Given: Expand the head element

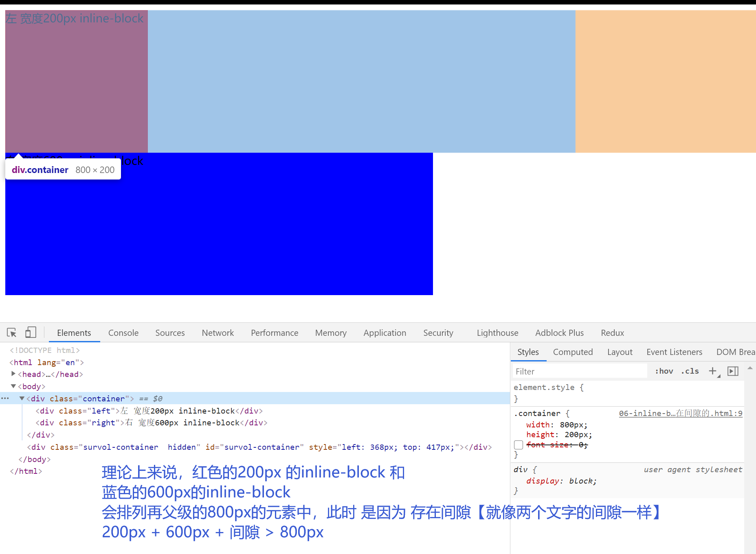Looking at the screenshot, I should point(13,374).
